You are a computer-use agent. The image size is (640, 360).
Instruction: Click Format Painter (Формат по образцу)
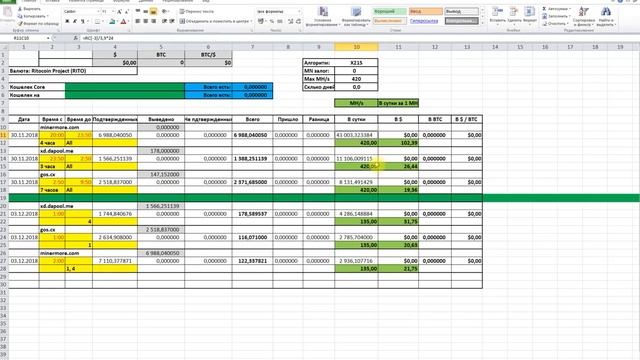[x=38, y=24]
